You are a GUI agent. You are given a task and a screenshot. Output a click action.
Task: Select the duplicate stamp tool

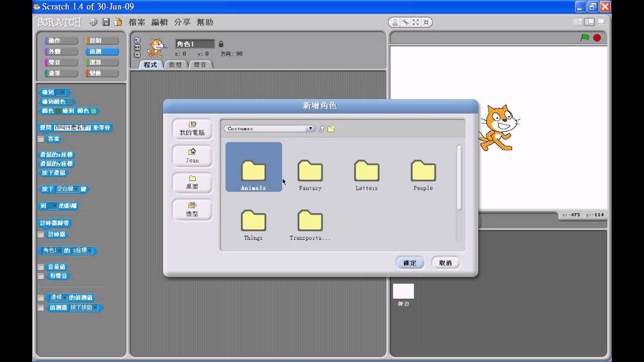pos(395,22)
